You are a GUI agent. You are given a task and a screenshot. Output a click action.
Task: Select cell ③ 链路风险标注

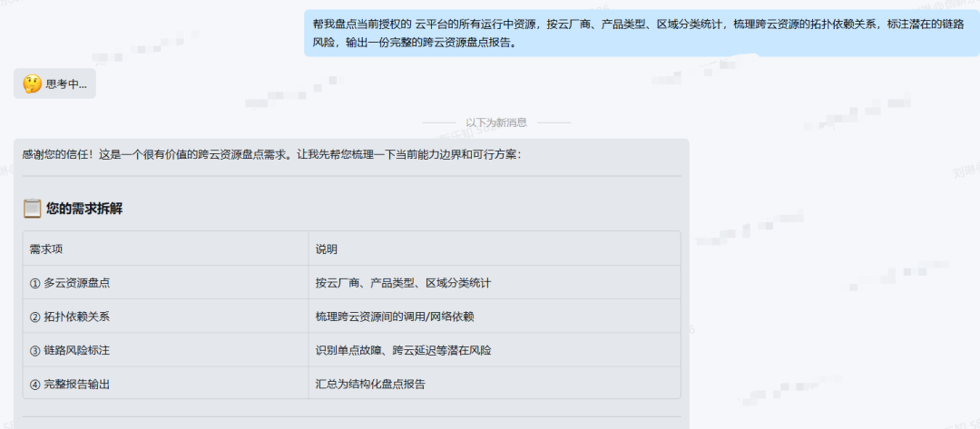[166, 350]
